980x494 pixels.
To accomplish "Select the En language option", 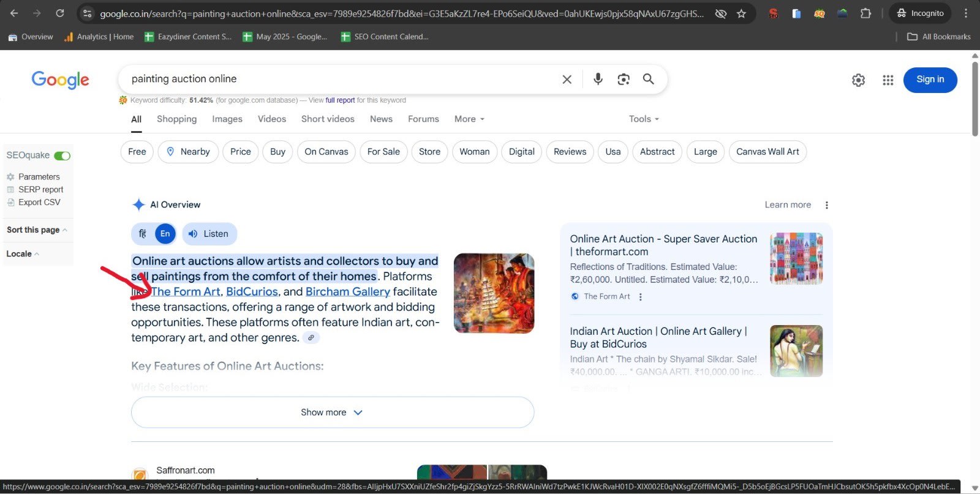I will pyautogui.click(x=165, y=234).
